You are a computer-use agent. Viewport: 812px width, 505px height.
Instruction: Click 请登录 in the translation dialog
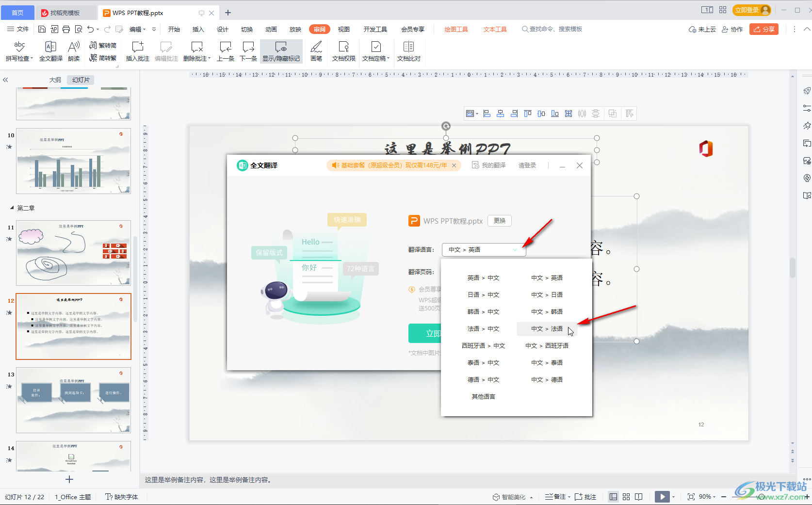click(527, 165)
